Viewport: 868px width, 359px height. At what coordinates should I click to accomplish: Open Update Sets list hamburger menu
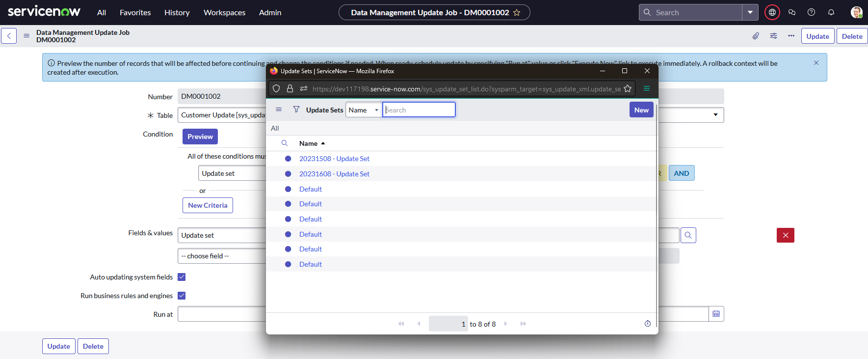[279, 110]
